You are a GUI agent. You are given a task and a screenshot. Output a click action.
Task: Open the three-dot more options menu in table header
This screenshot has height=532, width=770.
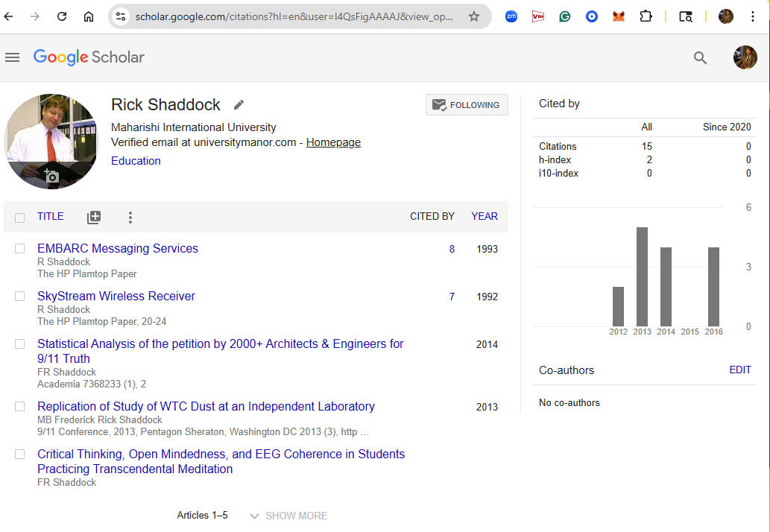tap(130, 218)
